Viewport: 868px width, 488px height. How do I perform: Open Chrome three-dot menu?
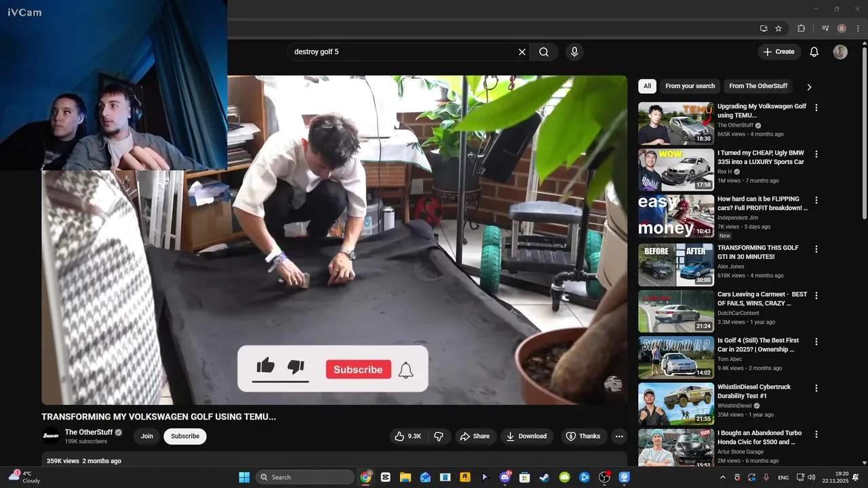(x=858, y=28)
